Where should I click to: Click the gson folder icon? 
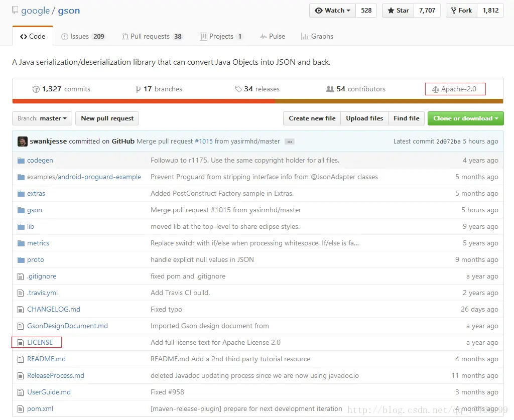21,210
